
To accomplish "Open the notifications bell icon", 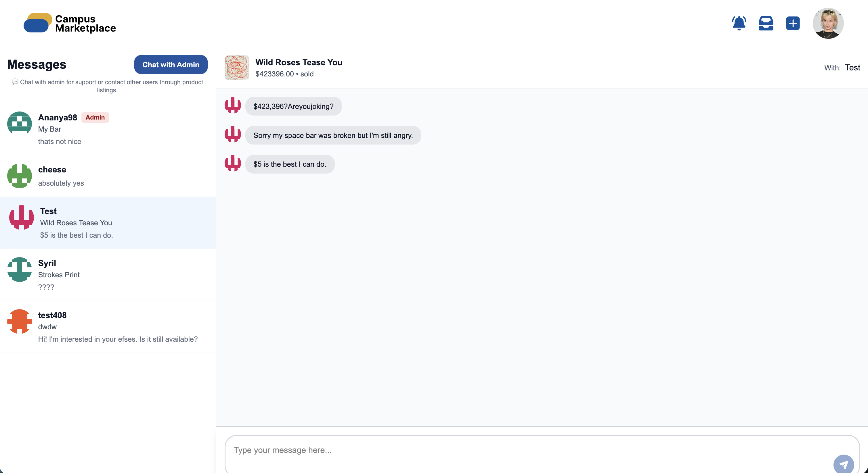I will [739, 23].
